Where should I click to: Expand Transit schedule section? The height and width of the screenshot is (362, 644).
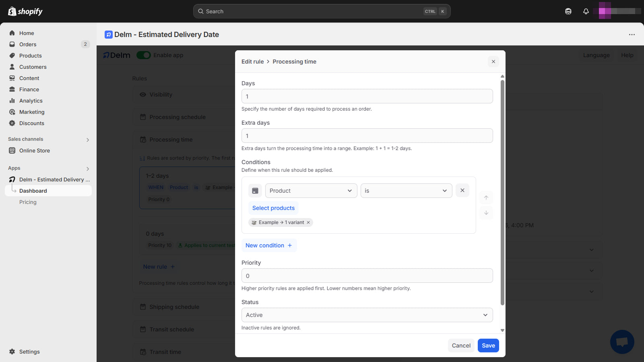click(x=184, y=329)
